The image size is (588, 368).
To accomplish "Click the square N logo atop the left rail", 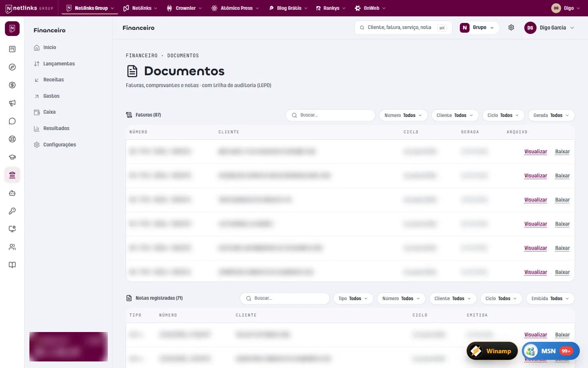I will pos(12,29).
